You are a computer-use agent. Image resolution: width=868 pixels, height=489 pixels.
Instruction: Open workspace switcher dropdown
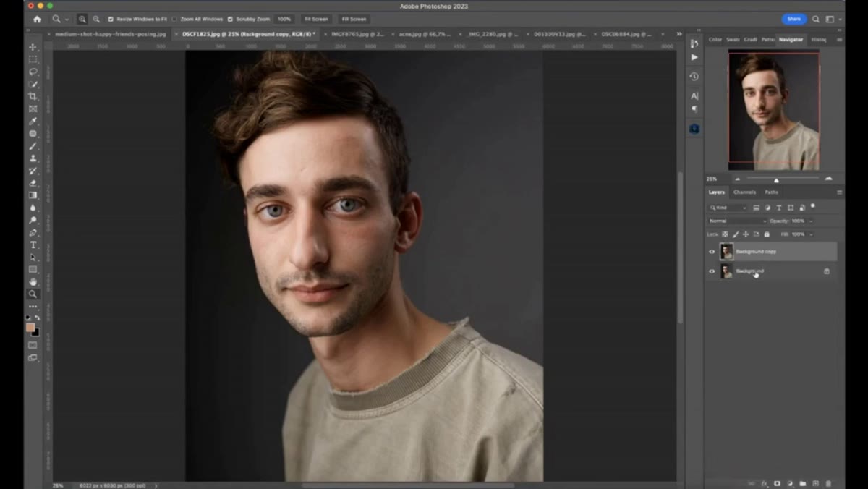click(x=833, y=19)
